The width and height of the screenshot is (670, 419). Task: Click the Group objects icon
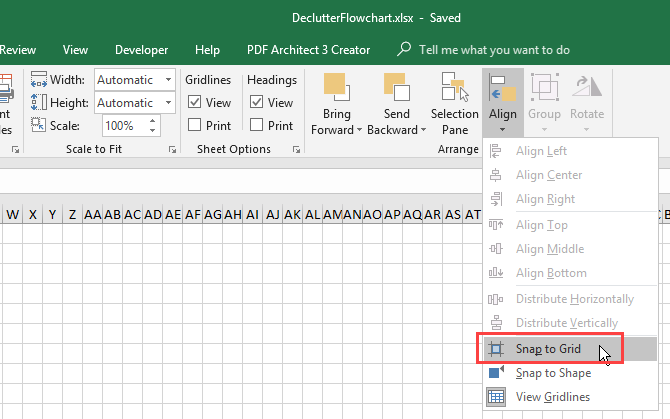click(x=545, y=89)
